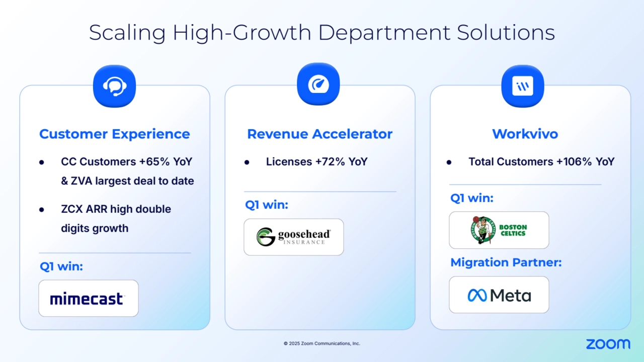
Task: Click the Goosehead Insurance logo card
Action: pyautogui.click(x=294, y=237)
